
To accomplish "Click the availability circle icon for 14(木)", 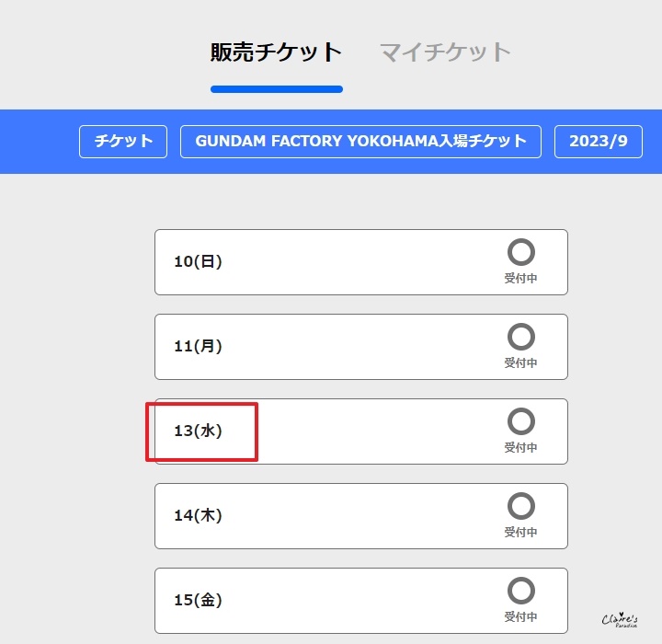I will [520, 506].
